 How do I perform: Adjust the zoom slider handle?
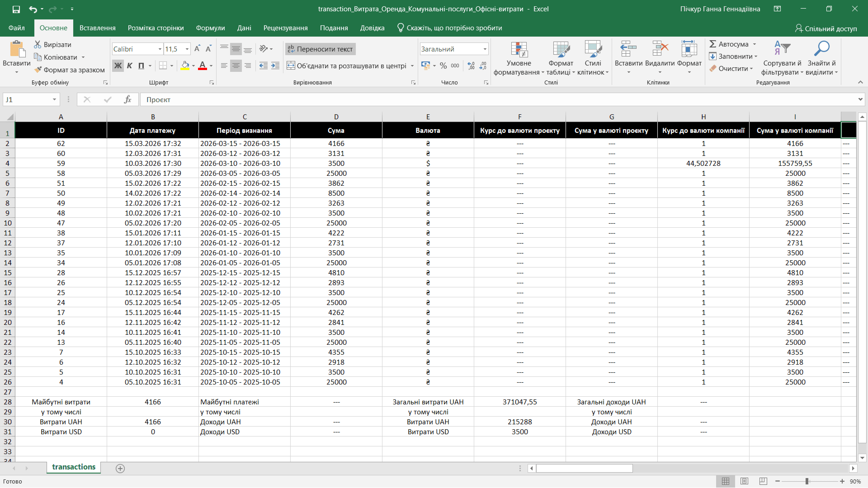pos(807,481)
